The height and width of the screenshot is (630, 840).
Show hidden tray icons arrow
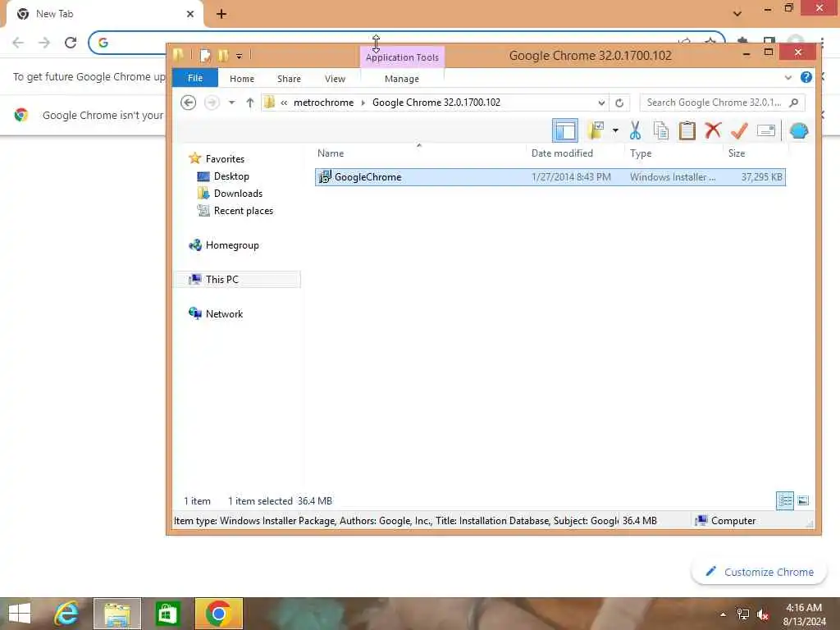point(724,614)
